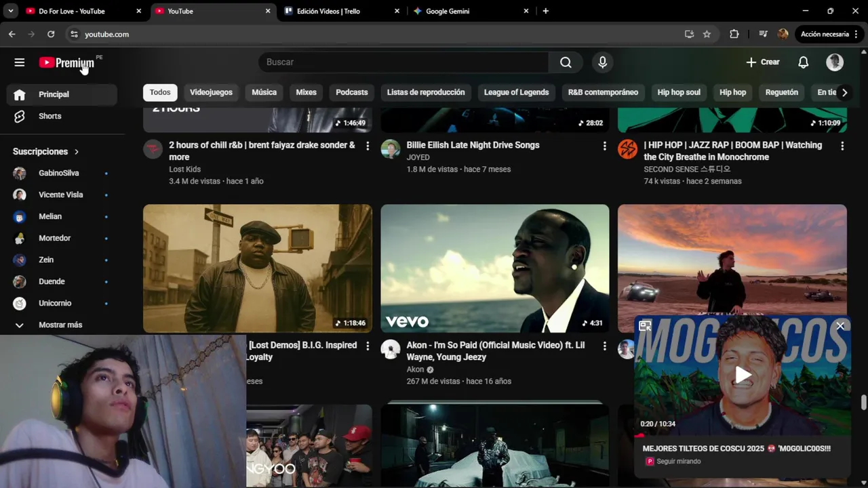This screenshot has height=488, width=868.
Task: Open Principal in the sidebar
Action: pyautogui.click(x=62, y=94)
